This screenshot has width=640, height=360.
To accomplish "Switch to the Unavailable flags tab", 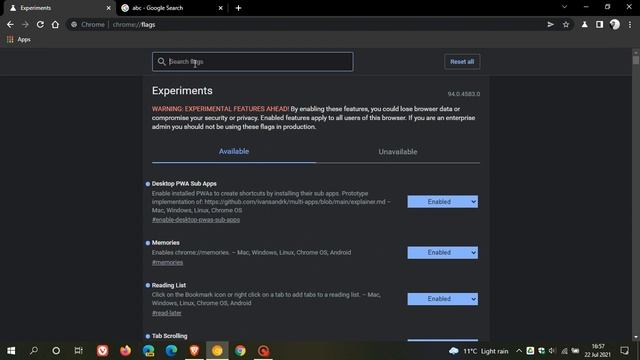I will pyautogui.click(x=398, y=152).
